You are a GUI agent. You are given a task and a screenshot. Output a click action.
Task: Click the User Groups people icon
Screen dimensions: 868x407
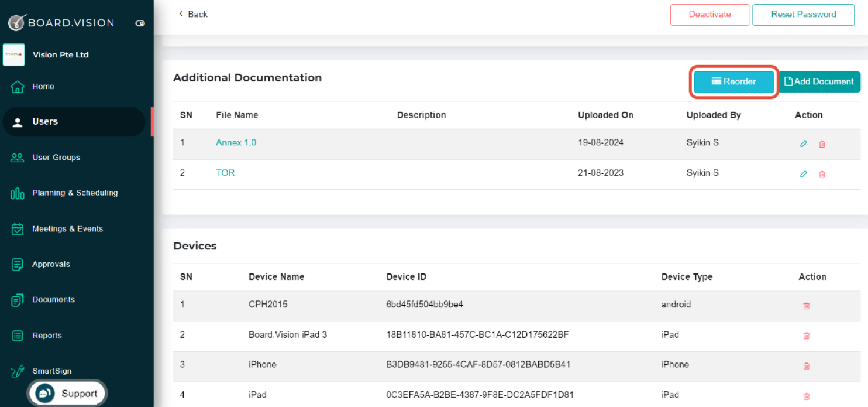pos(18,158)
